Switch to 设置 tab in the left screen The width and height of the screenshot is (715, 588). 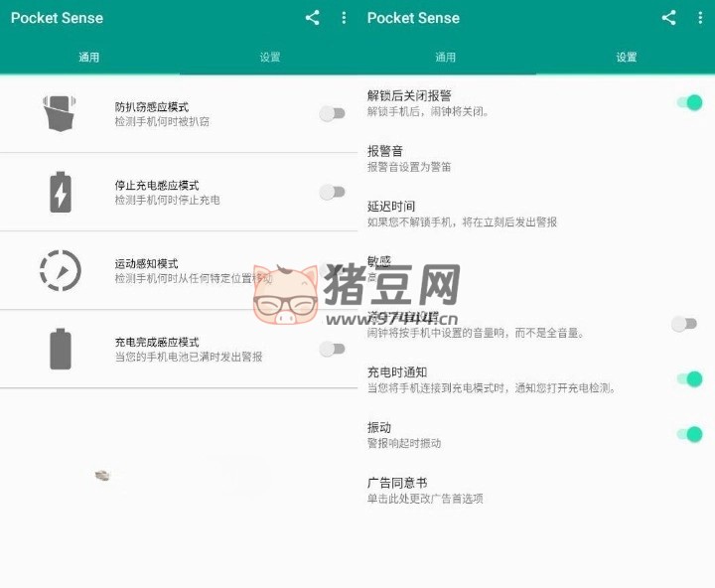point(269,57)
